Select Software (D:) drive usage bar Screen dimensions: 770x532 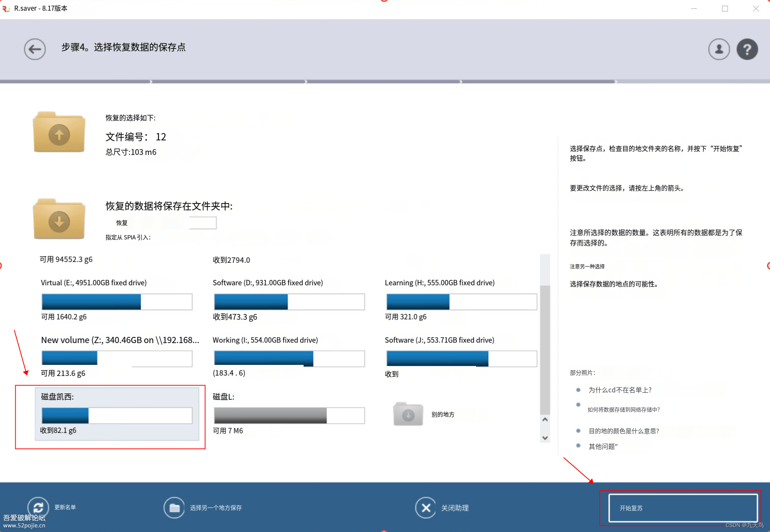pyautogui.click(x=289, y=302)
